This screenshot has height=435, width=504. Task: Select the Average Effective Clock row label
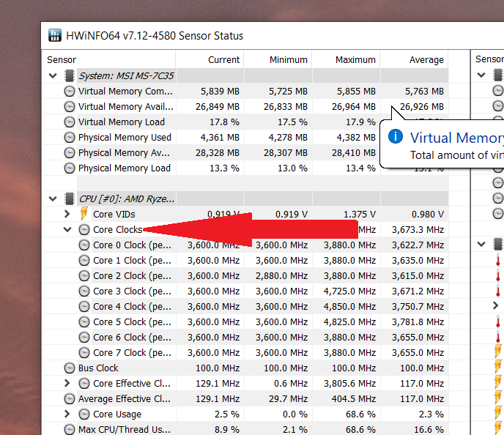pos(125,398)
